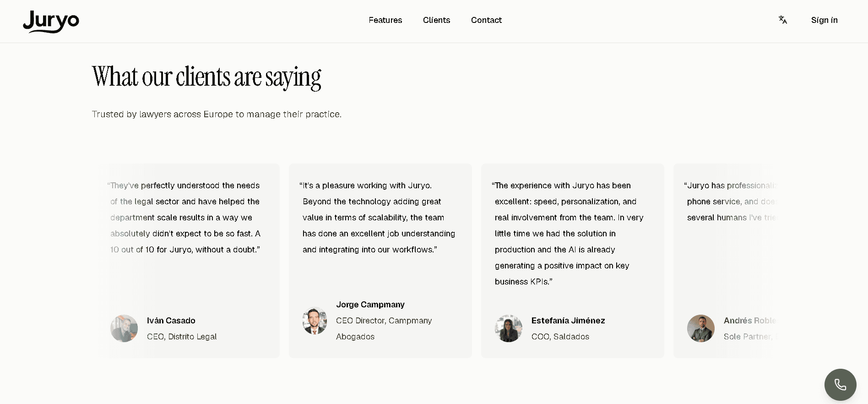Click the partially visible phone service testimonial
This screenshot has height=404, width=868.
click(x=726, y=261)
